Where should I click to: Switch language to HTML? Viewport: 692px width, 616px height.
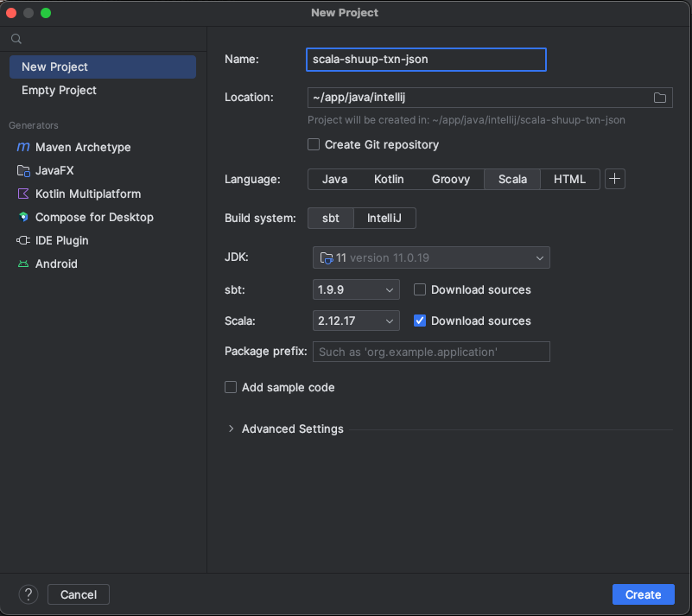click(x=569, y=179)
